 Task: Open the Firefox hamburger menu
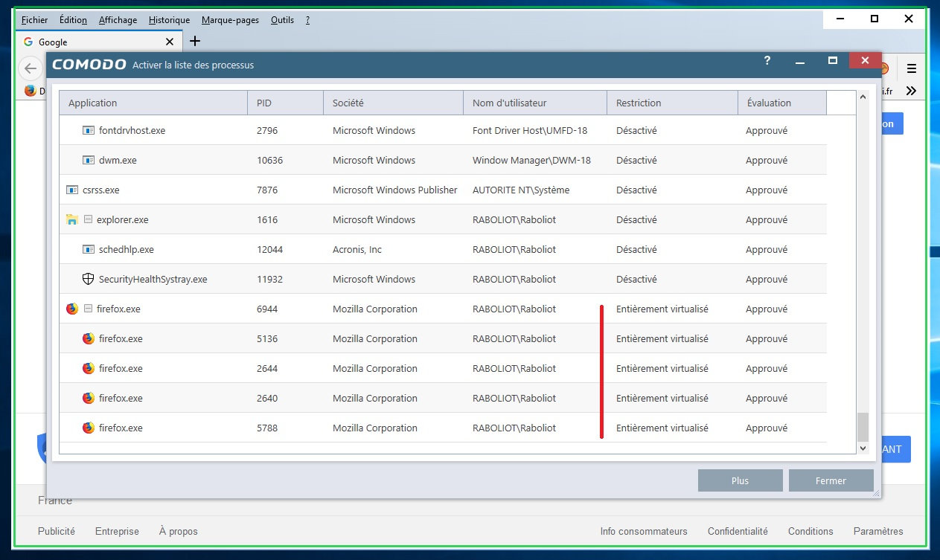click(912, 69)
